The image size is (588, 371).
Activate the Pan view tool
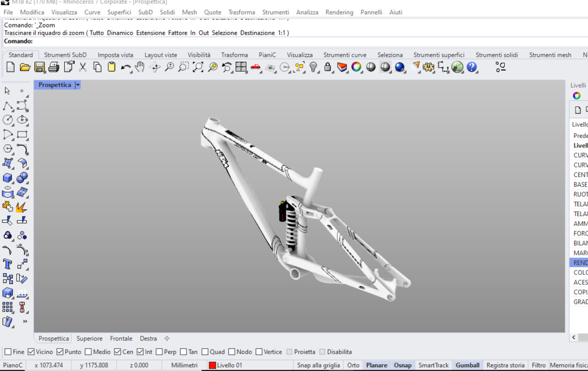[139, 67]
